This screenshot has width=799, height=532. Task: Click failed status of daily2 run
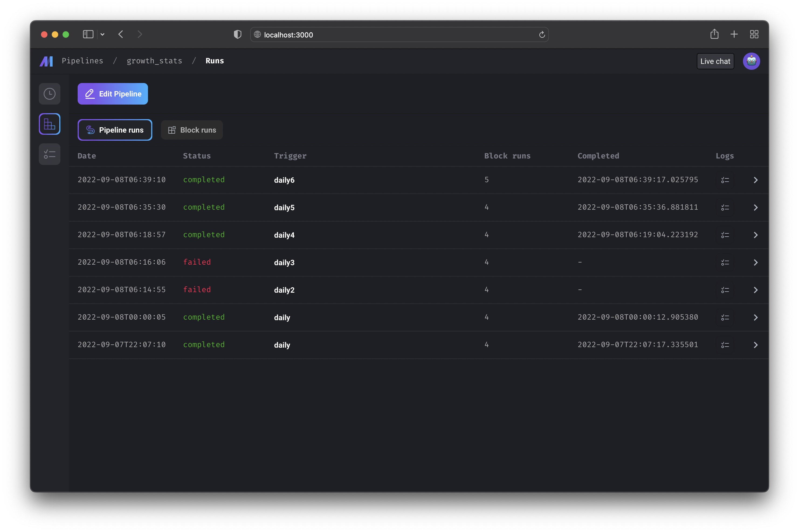[x=197, y=290]
